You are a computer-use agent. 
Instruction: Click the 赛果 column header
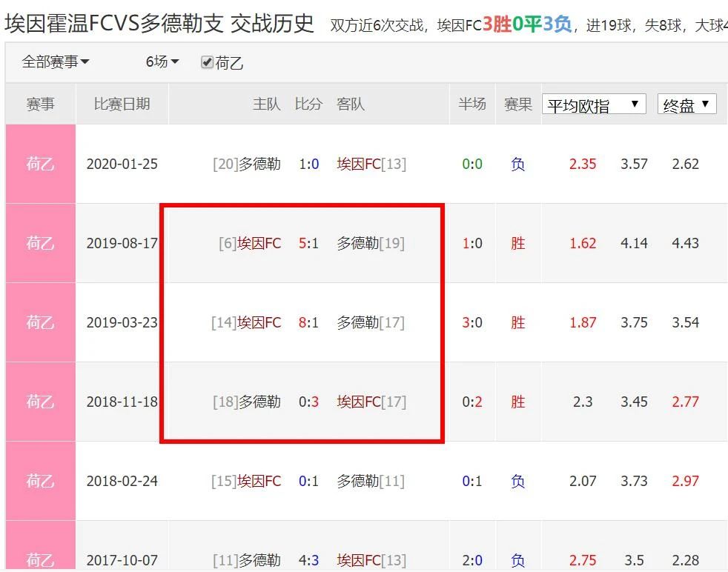[517, 104]
